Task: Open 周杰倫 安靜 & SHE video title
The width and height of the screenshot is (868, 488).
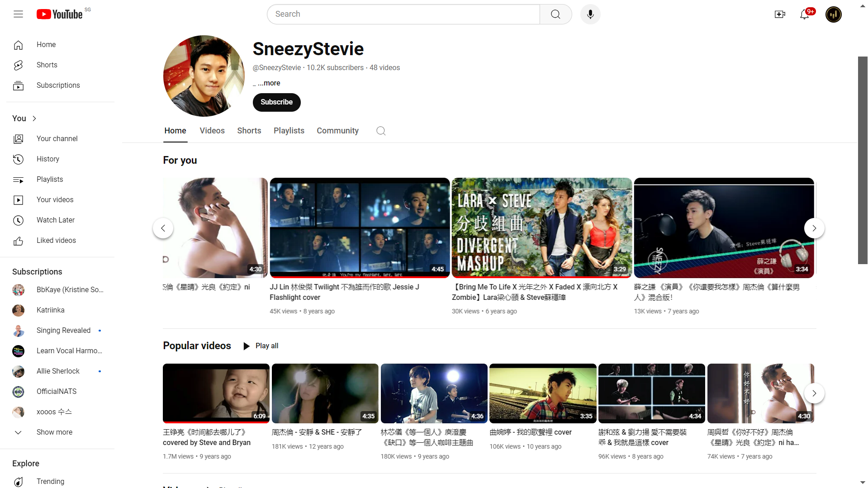Action: coord(317,432)
